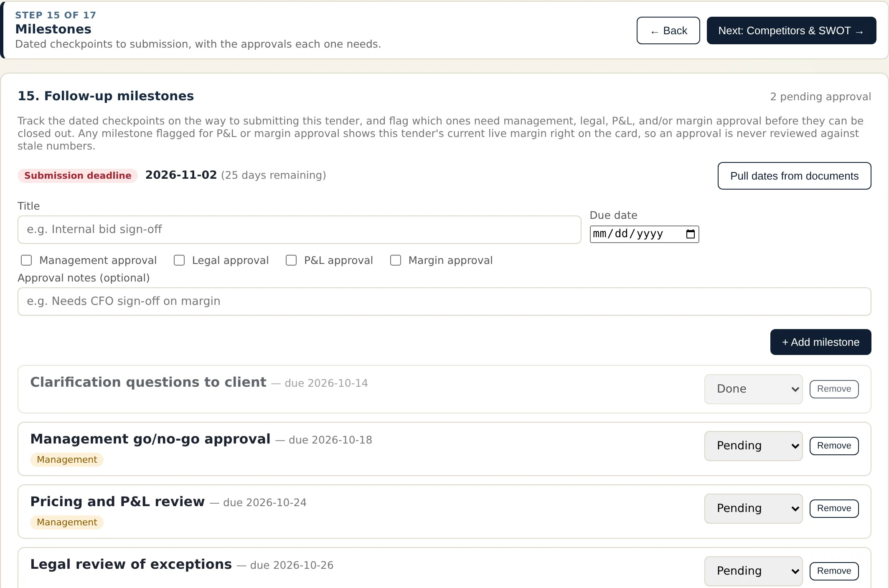This screenshot has width=889, height=588.
Task: Click the Due date input field
Action: pyautogui.click(x=644, y=234)
